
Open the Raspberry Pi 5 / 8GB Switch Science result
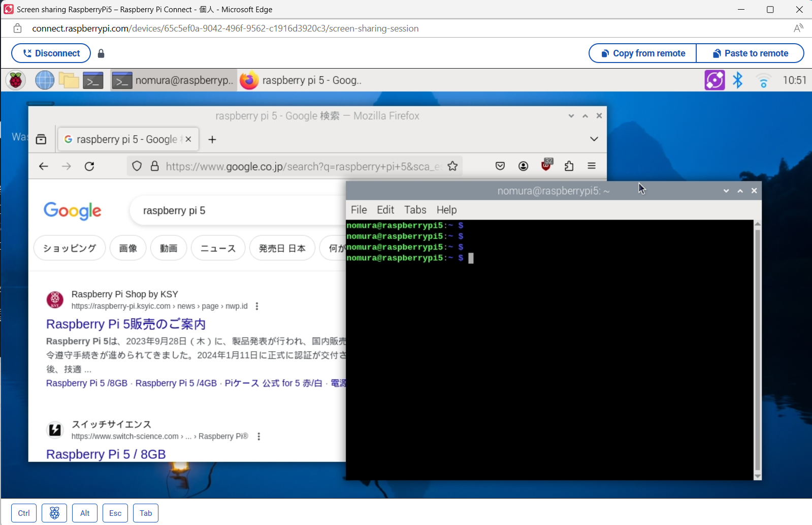click(106, 454)
